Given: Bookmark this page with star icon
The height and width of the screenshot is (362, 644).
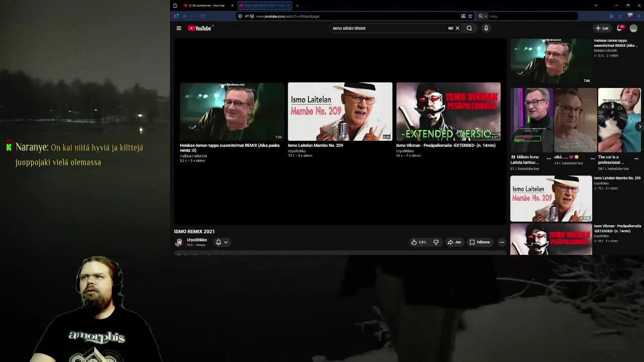Looking at the screenshot, I should coord(470,16).
